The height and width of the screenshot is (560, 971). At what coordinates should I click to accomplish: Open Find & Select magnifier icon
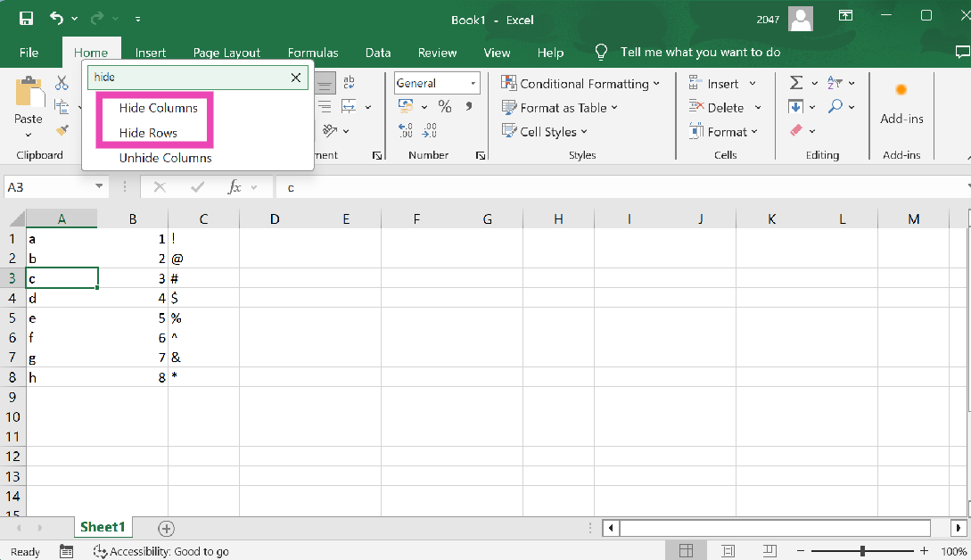click(x=835, y=107)
